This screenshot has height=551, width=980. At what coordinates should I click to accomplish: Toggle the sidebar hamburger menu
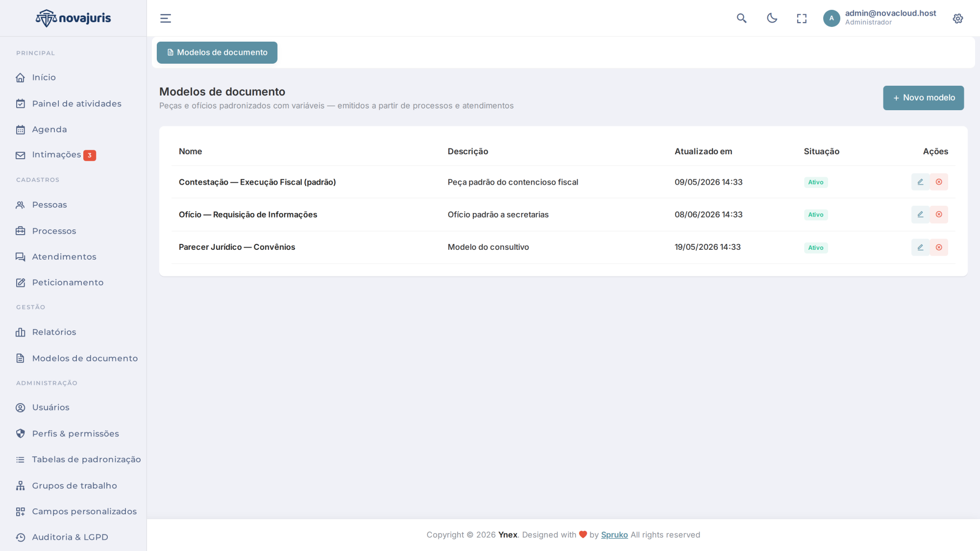166,19
